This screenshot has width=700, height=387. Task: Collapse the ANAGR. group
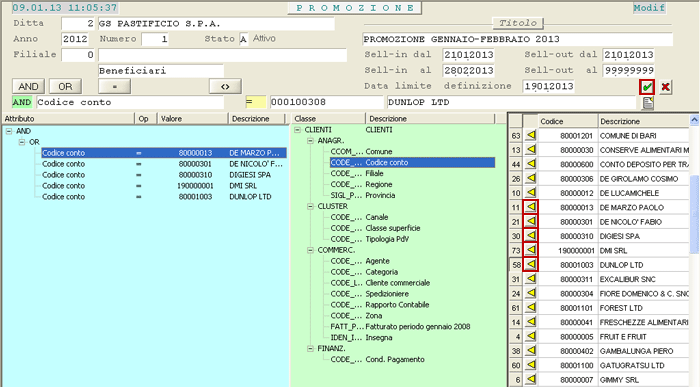click(x=310, y=141)
